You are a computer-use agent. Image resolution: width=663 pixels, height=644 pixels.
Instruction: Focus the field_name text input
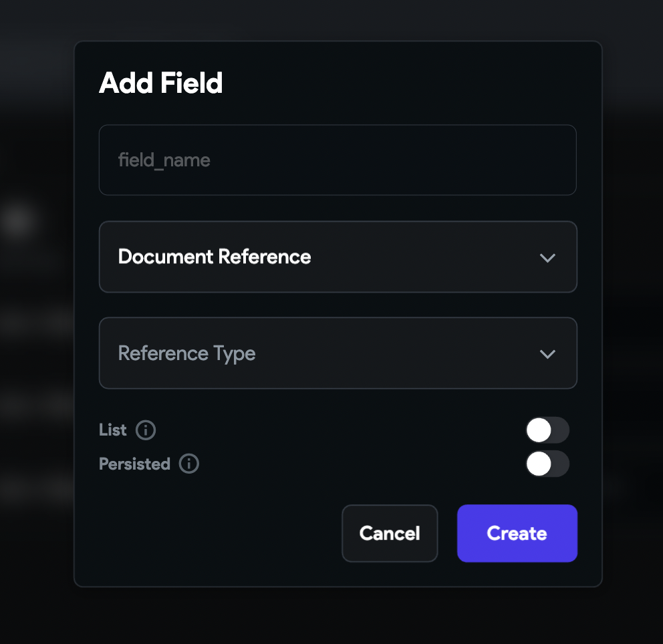click(338, 160)
